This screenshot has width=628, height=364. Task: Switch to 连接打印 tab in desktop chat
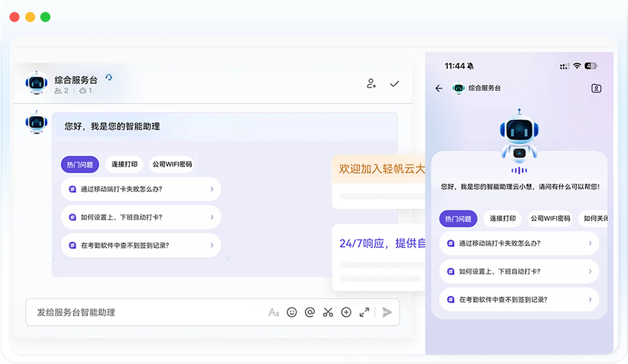pos(124,165)
